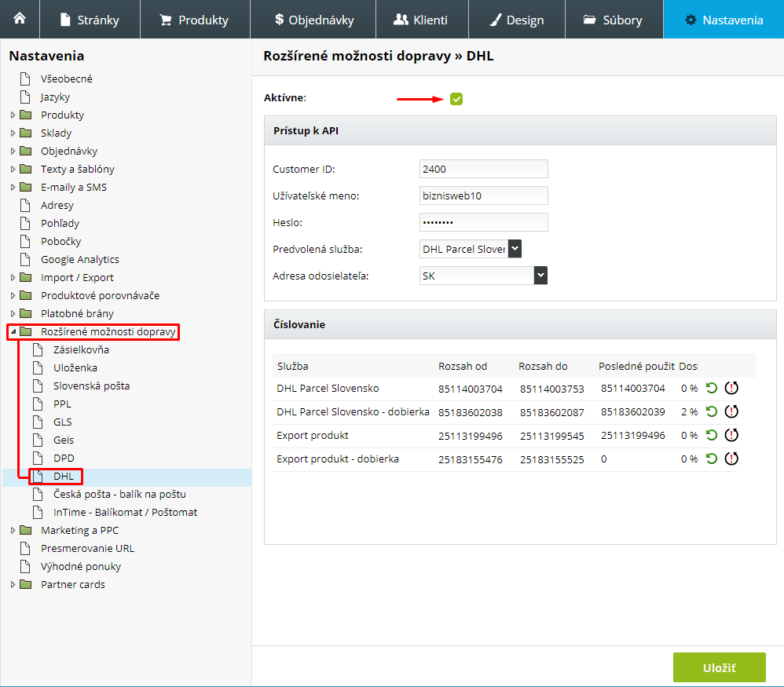Select Uloženka shipping option
The height and width of the screenshot is (687, 784).
click(75, 367)
